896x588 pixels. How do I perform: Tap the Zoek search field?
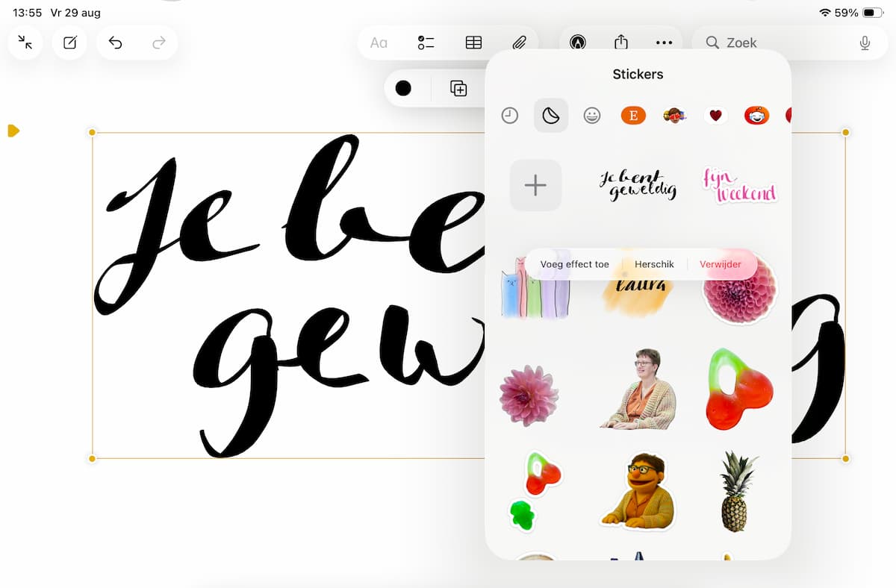(x=777, y=43)
